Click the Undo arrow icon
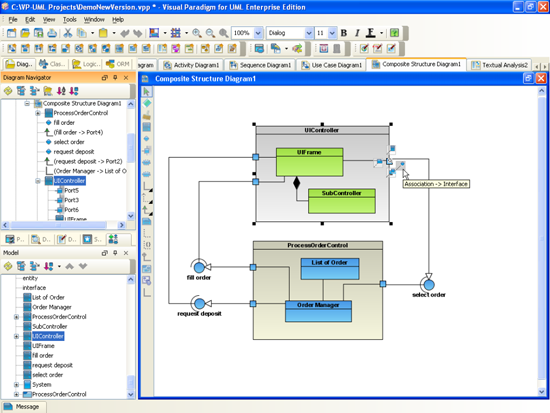550x413 pixels. 125,33
